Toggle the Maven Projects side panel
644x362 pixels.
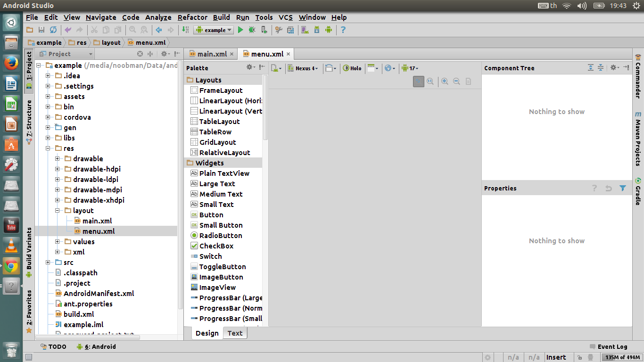[638, 139]
